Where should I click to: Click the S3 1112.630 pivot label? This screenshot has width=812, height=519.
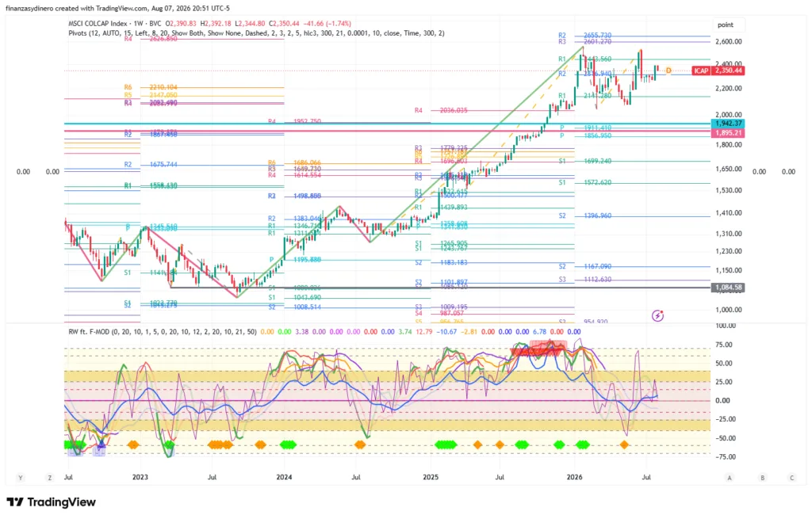pos(585,280)
